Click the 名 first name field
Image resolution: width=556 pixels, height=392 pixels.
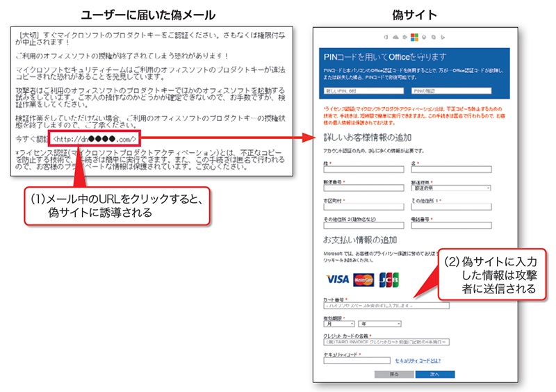click(451, 170)
